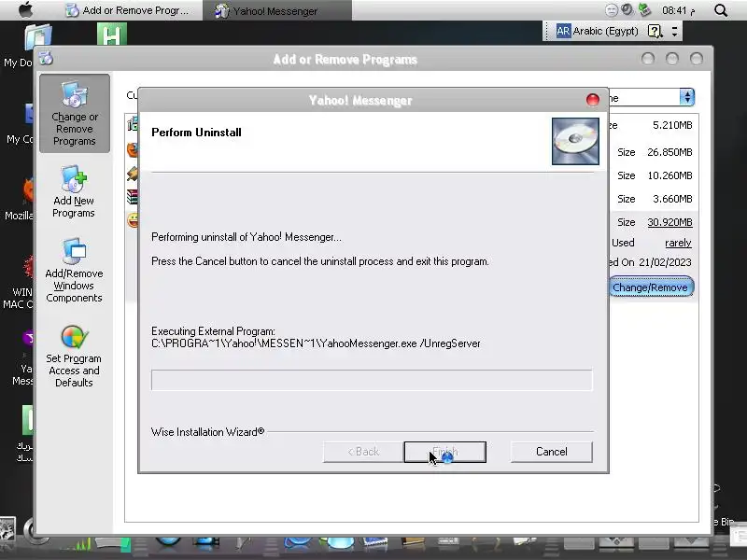
Task: Select the 26.850MB program row size
Action: (669, 152)
